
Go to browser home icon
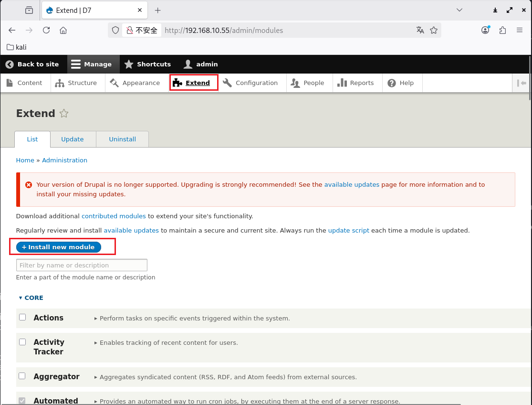pos(63,30)
